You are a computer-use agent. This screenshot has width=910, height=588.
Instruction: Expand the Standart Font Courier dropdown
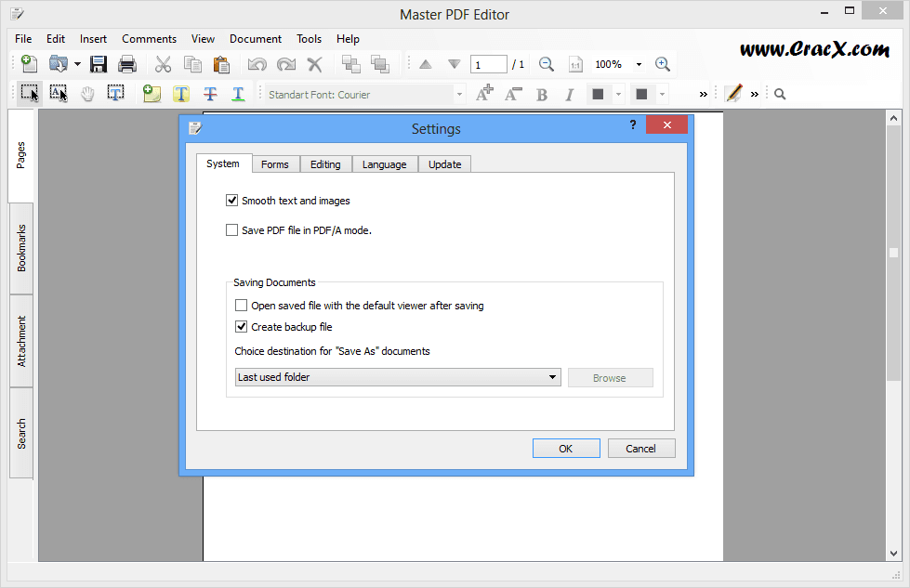[x=459, y=93]
